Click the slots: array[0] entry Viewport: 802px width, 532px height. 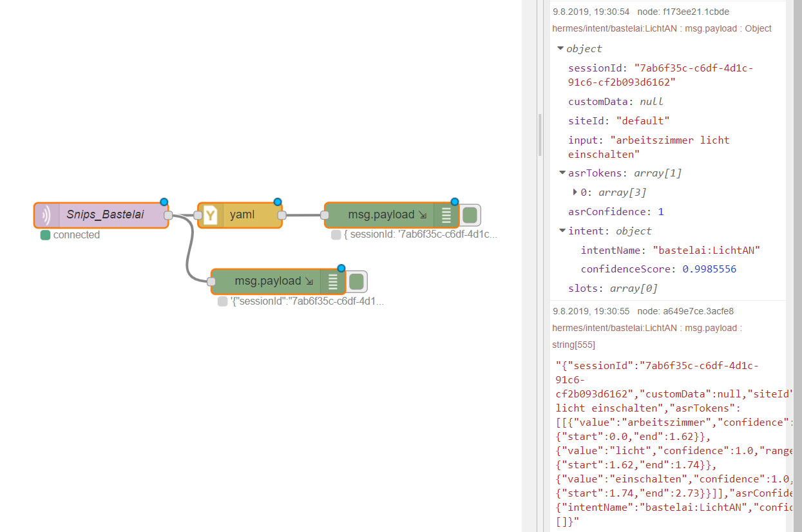point(612,289)
